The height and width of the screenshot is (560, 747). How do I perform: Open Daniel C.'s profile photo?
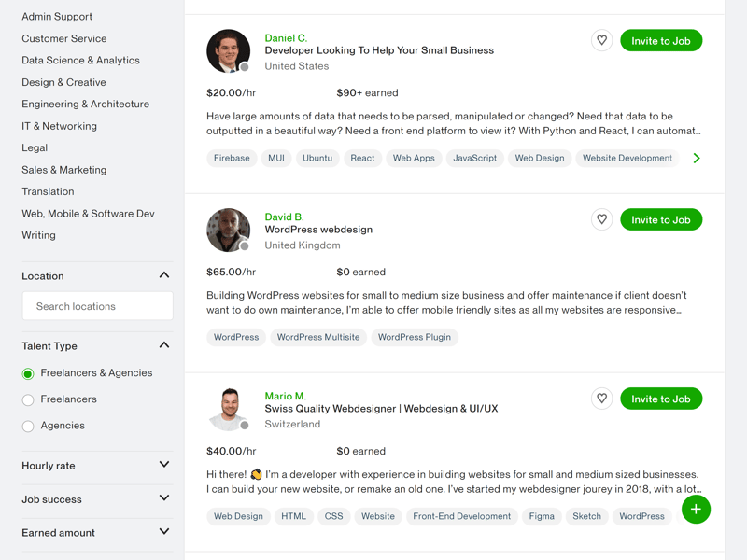point(228,51)
